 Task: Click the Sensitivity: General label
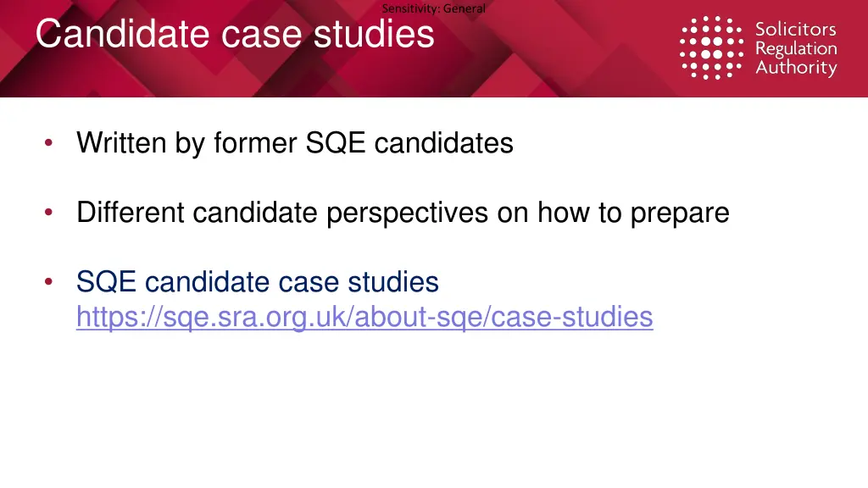(x=433, y=8)
